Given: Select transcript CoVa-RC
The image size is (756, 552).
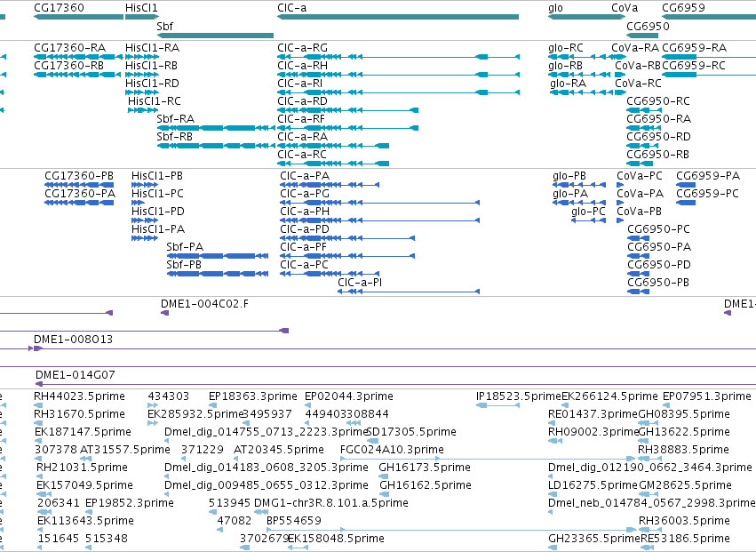Looking at the screenshot, I should click(x=638, y=84).
